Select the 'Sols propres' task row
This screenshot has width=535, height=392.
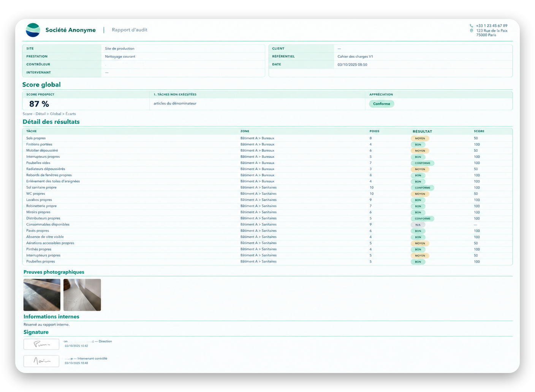(267, 138)
